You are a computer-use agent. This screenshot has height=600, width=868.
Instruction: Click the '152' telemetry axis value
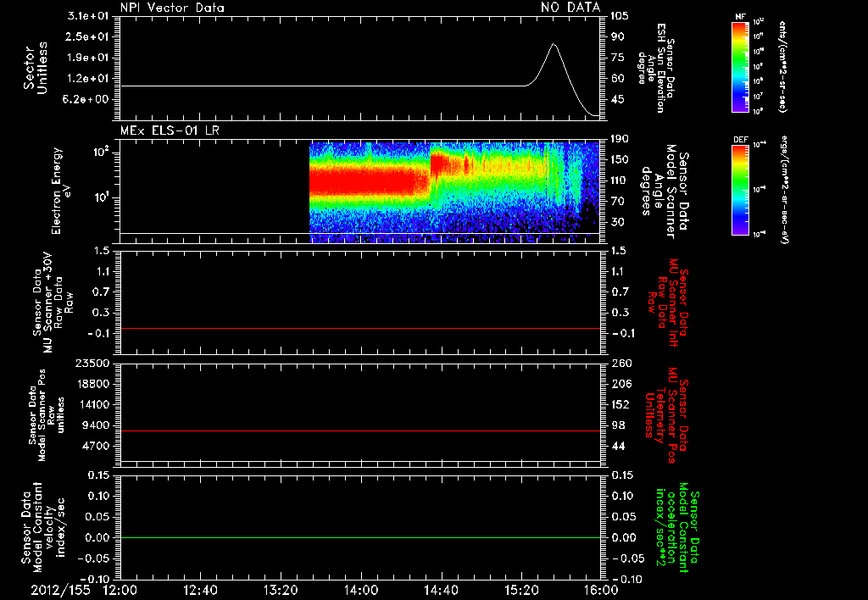click(620, 404)
